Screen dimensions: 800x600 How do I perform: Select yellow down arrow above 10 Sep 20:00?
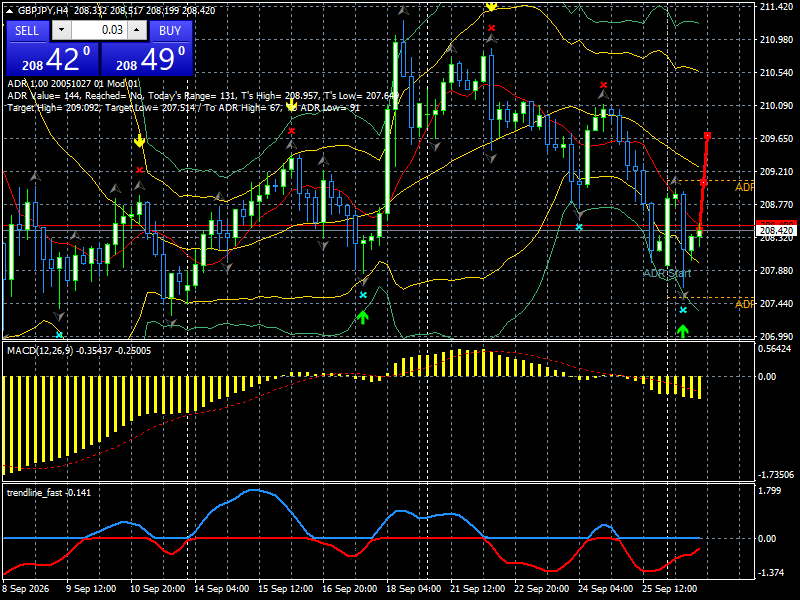pyautogui.click(x=140, y=141)
